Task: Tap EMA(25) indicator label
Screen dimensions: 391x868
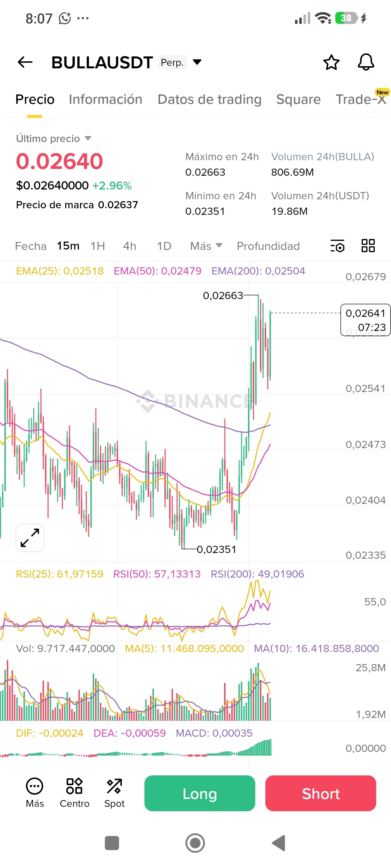Action: (60, 271)
